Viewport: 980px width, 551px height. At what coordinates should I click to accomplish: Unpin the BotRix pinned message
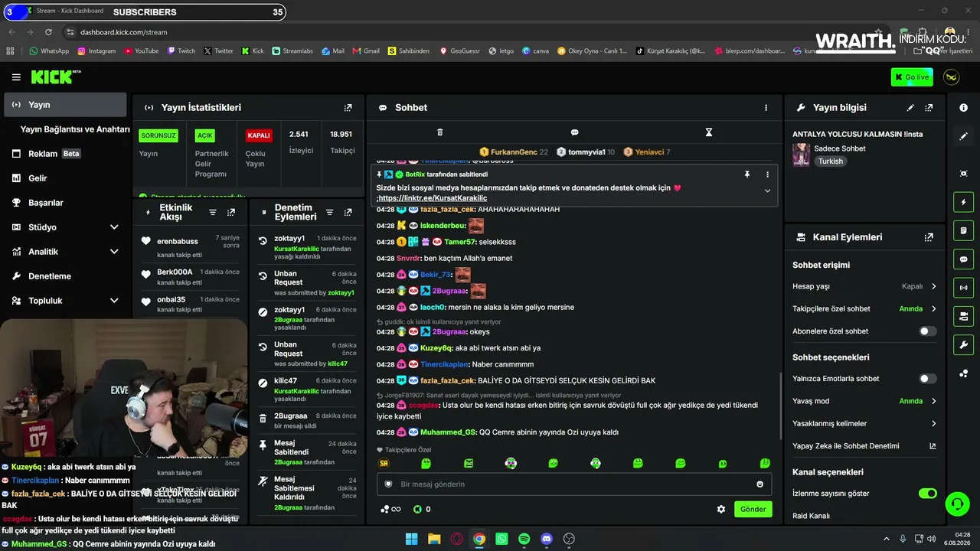click(x=747, y=174)
